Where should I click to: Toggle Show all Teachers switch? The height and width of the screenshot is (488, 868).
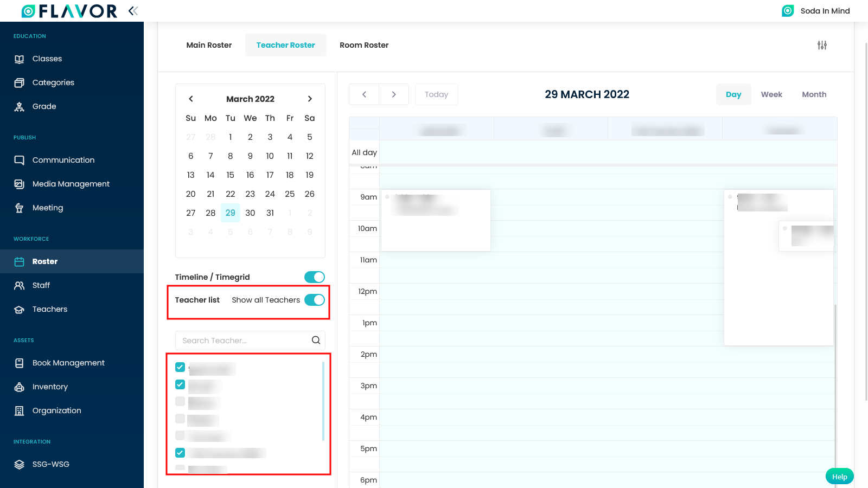pos(315,300)
